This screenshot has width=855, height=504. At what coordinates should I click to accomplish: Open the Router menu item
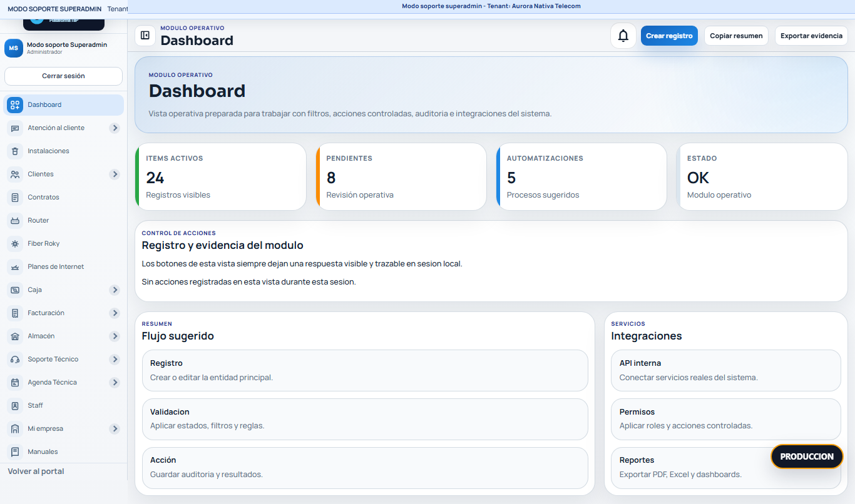[63, 221]
